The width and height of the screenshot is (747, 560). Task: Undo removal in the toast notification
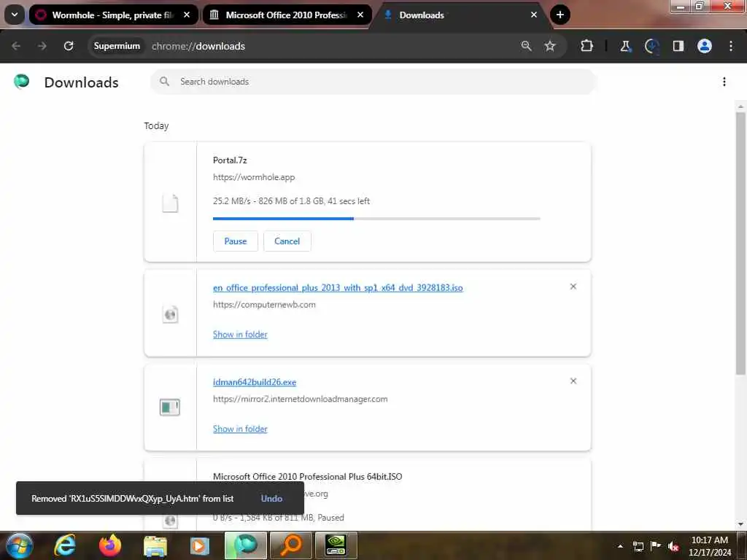tap(271, 499)
